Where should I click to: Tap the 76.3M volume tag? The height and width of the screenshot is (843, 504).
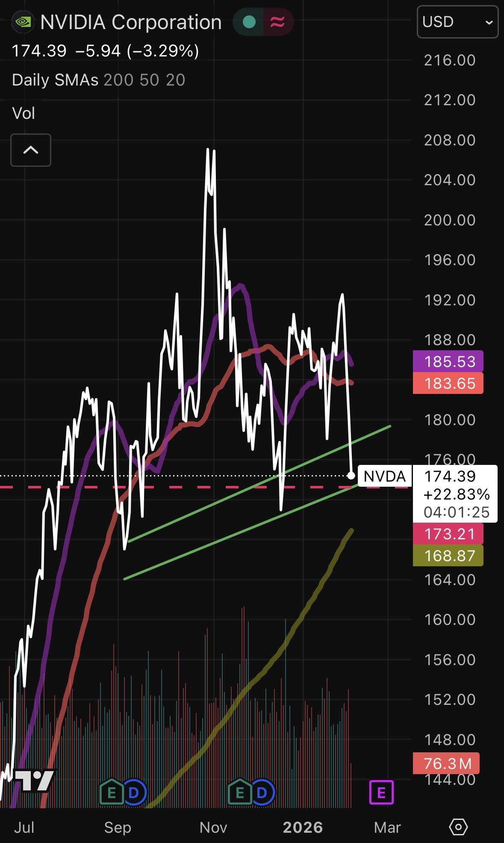(x=446, y=763)
